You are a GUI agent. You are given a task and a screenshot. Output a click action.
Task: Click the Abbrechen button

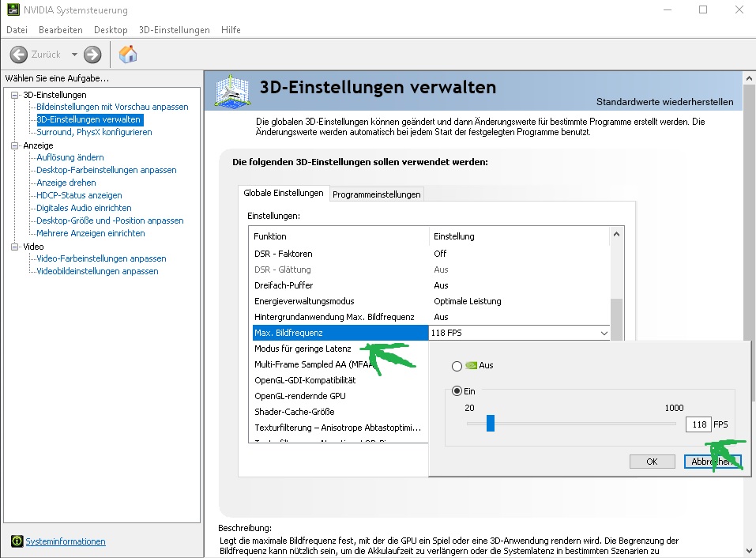713,462
